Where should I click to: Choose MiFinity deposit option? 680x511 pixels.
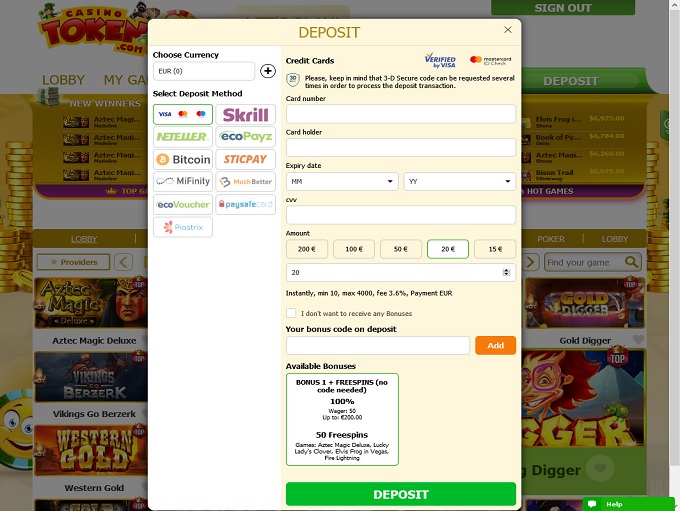[183, 182]
